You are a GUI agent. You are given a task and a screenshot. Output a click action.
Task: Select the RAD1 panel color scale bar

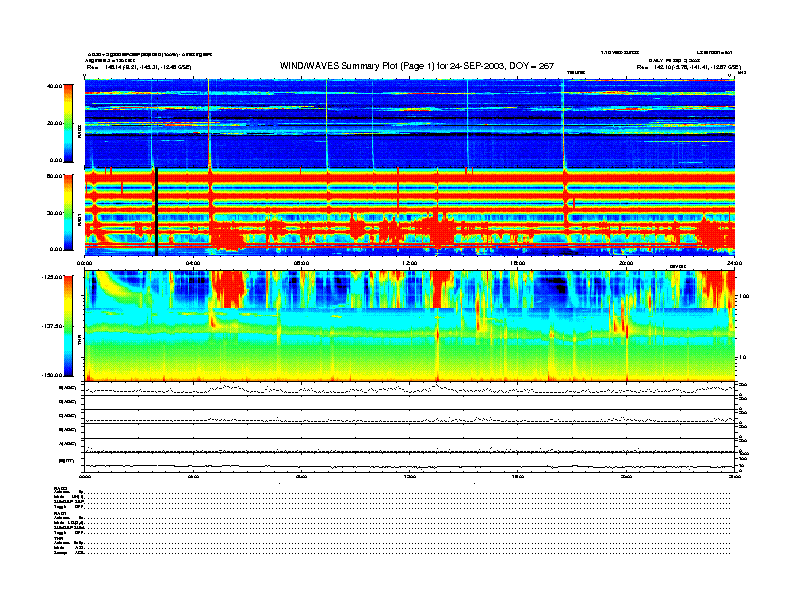pos(68,212)
